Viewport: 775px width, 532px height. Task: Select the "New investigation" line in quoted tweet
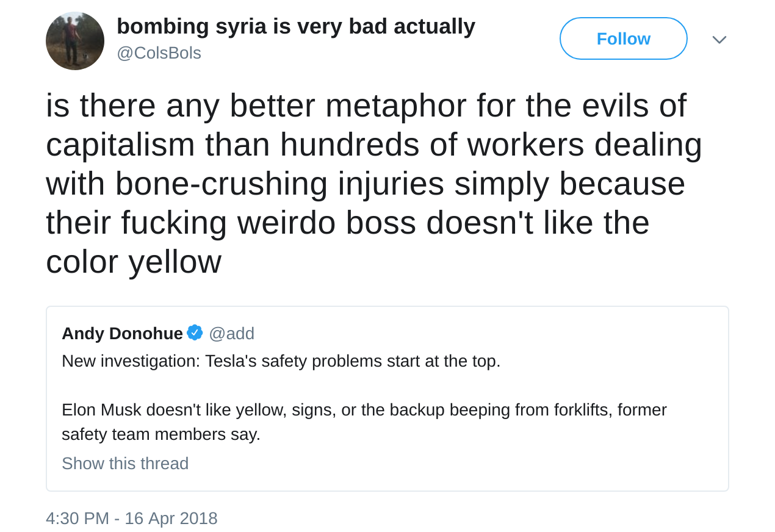click(x=281, y=361)
